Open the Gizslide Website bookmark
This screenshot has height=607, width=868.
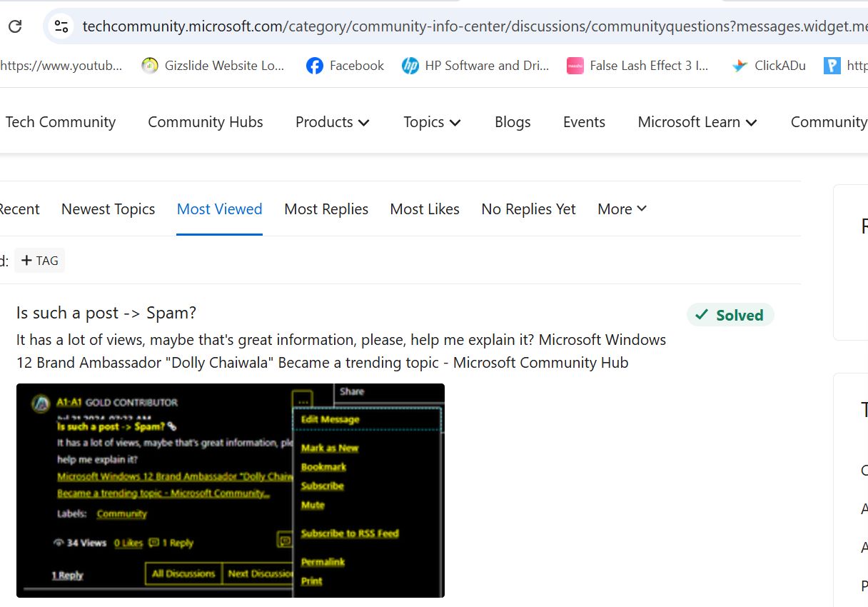pos(213,66)
